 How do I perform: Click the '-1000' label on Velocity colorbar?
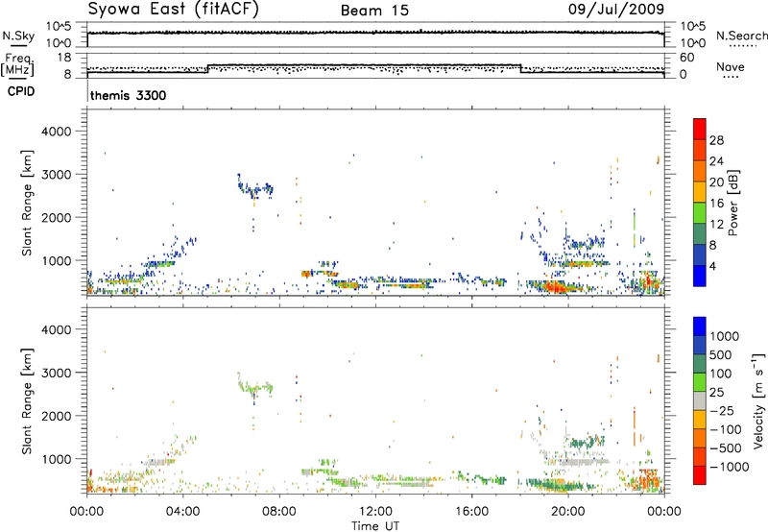[x=730, y=467]
